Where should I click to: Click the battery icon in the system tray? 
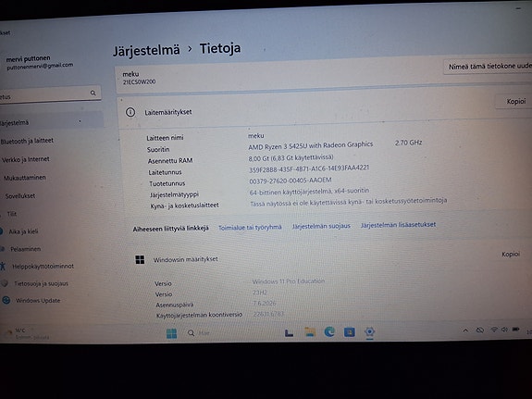(516, 330)
